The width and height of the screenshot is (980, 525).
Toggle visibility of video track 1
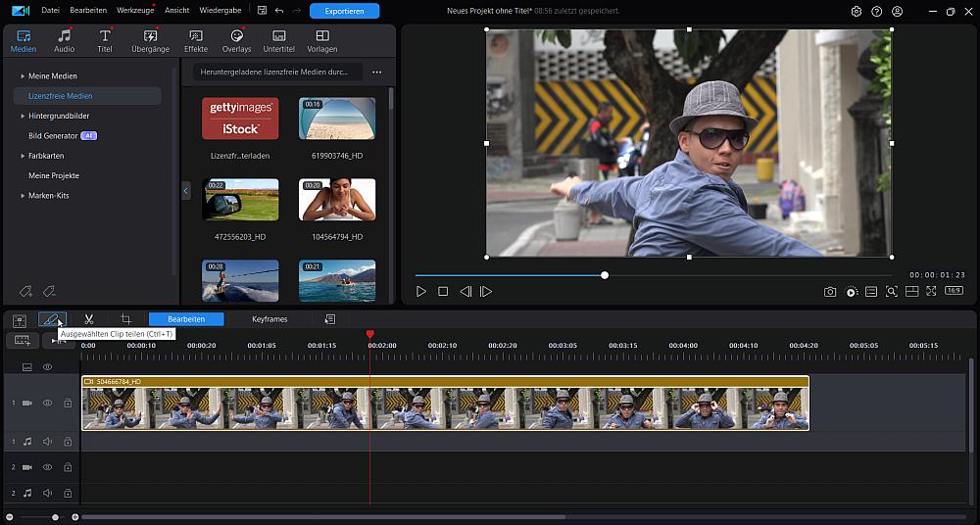(x=47, y=403)
